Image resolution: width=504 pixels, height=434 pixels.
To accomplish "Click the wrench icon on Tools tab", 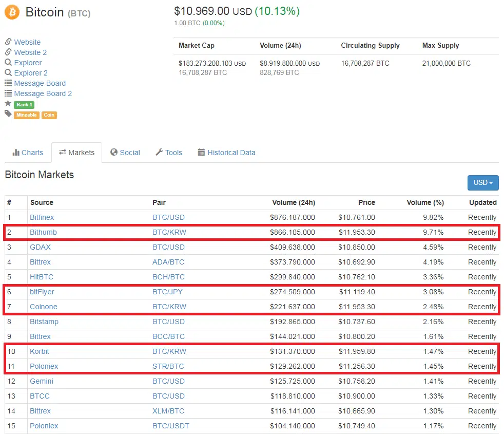I will (x=159, y=152).
